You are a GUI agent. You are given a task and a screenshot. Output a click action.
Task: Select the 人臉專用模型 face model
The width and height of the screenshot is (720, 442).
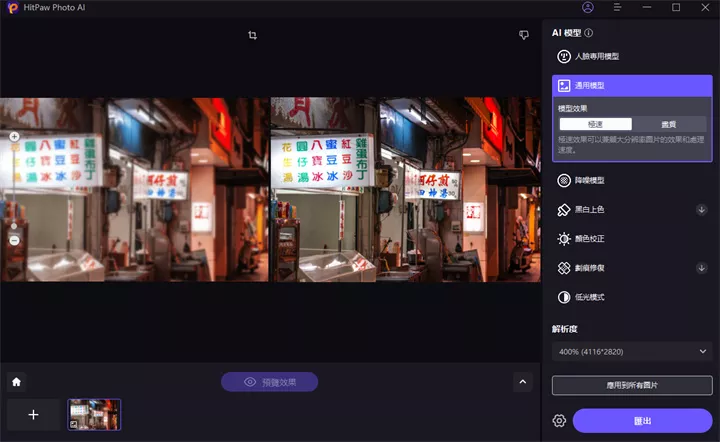pyautogui.click(x=632, y=56)
